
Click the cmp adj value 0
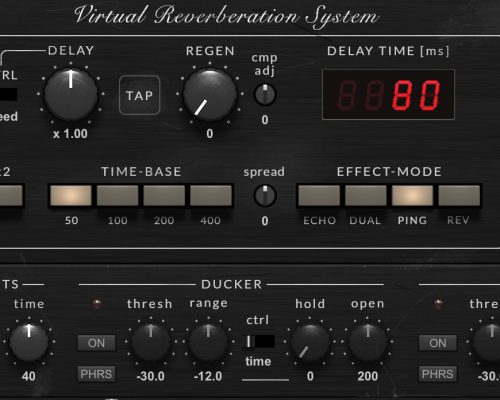click(265, 120)
